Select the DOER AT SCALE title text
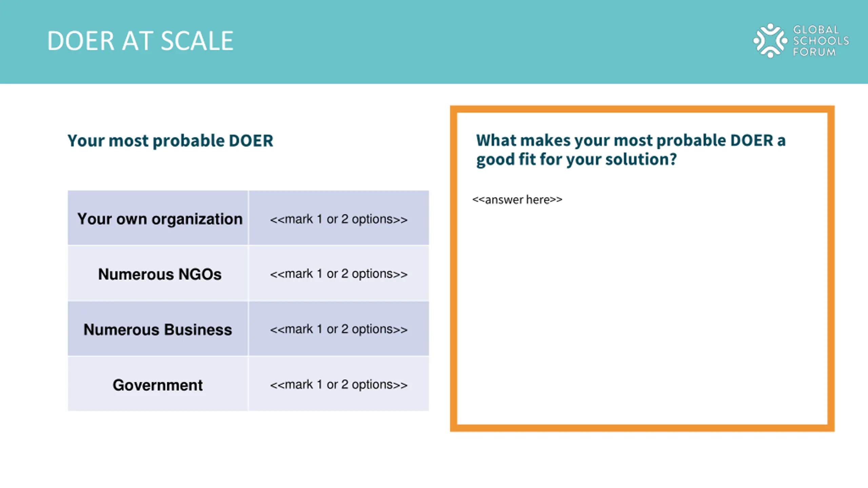 tap(140, 41)
